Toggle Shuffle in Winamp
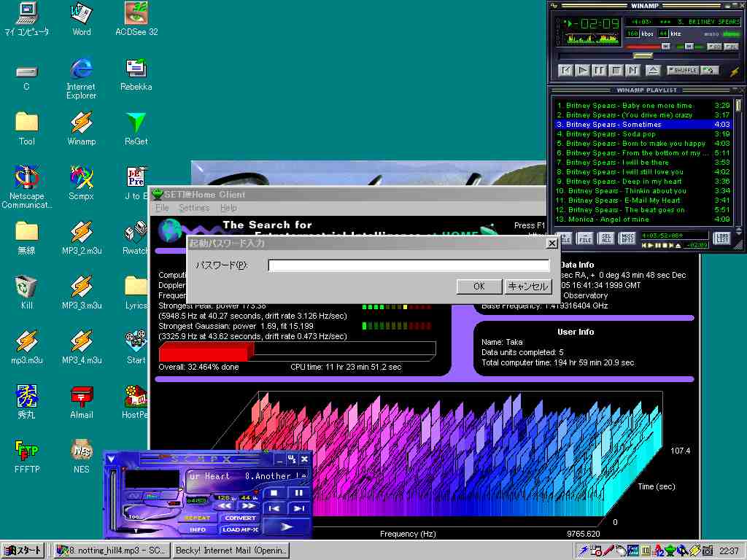Image resolution: width=747 pixels, height=560 pixels. coord(683,71)
